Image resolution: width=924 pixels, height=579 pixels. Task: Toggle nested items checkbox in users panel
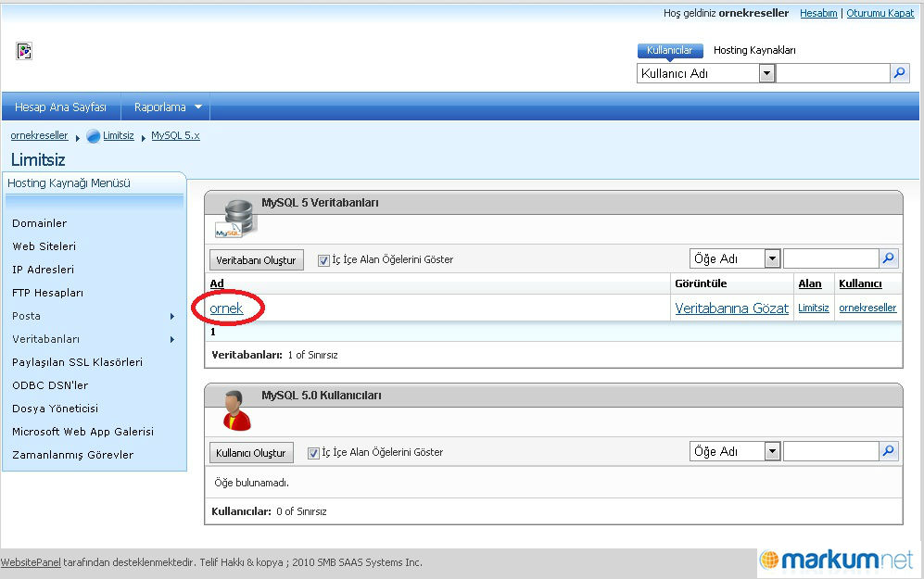(x=313, y=453)
